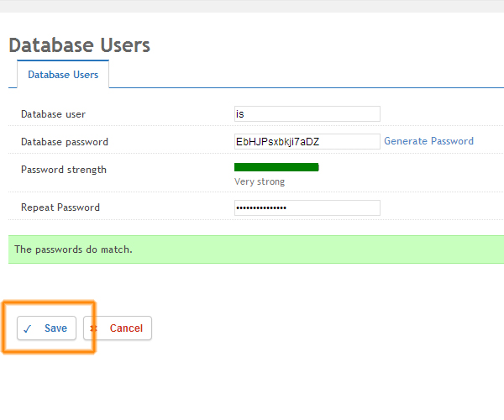Click the blue line beside the tab
504x420 pixels.
pyautogui.click(x=302, y=87)
